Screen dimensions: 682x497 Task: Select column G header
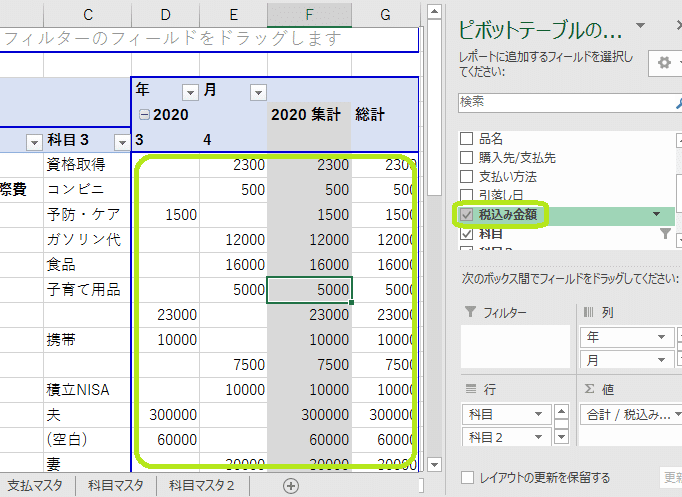(x=385, y=15)
